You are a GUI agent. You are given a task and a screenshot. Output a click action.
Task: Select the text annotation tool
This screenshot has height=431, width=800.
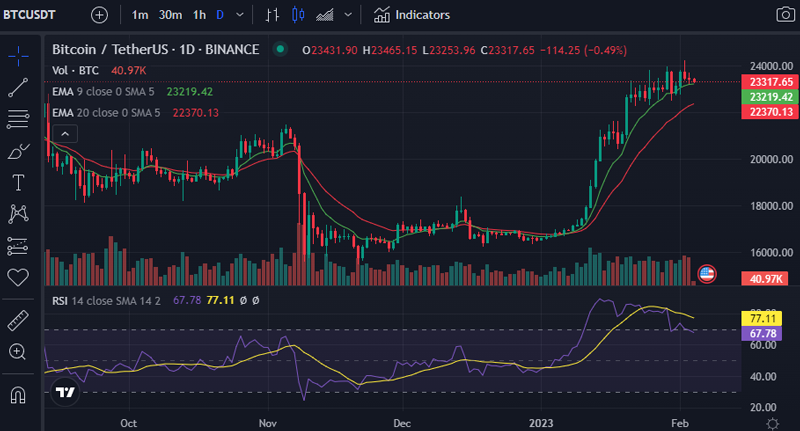pyautogui.click(x=18, y=183)
